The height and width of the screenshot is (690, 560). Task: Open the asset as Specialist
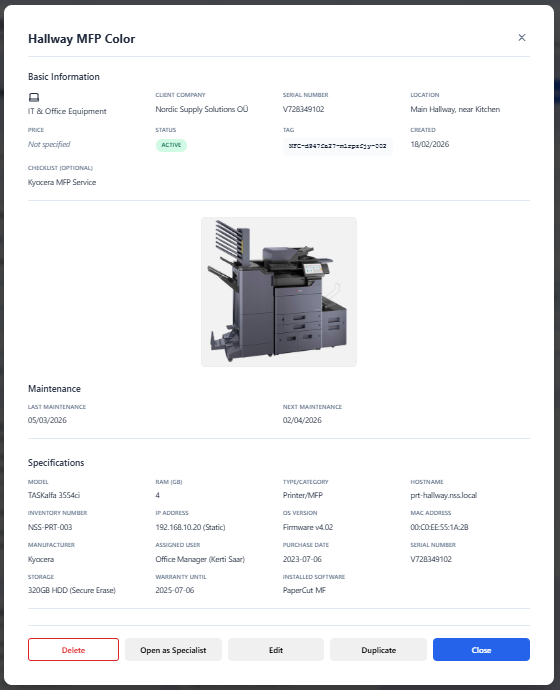point(173,650)
